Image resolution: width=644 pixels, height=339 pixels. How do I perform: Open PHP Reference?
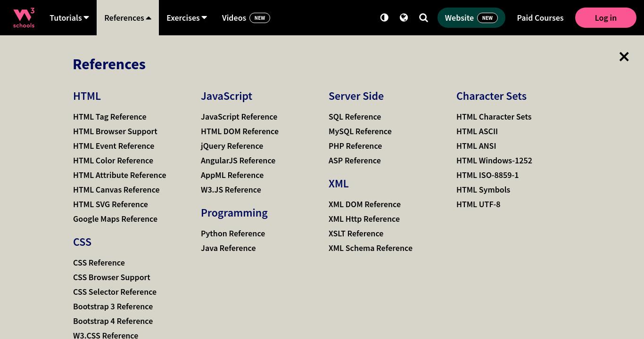pos(355,145)
